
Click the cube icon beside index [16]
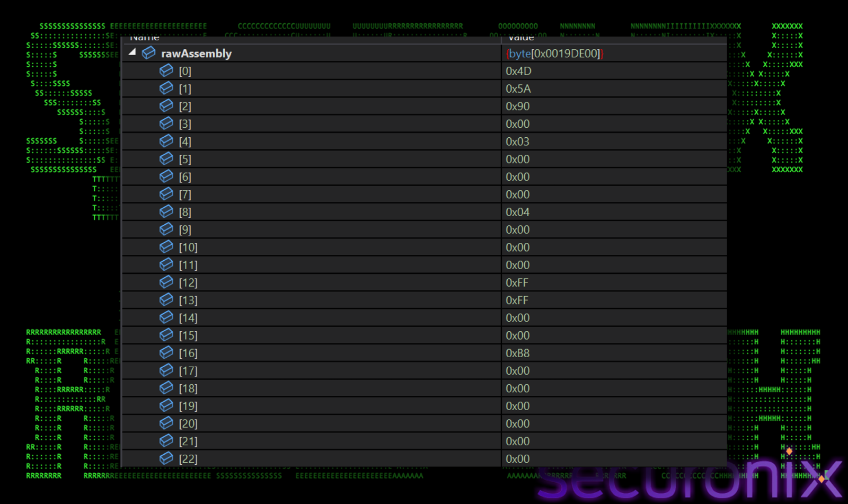[x=166, y=352]
